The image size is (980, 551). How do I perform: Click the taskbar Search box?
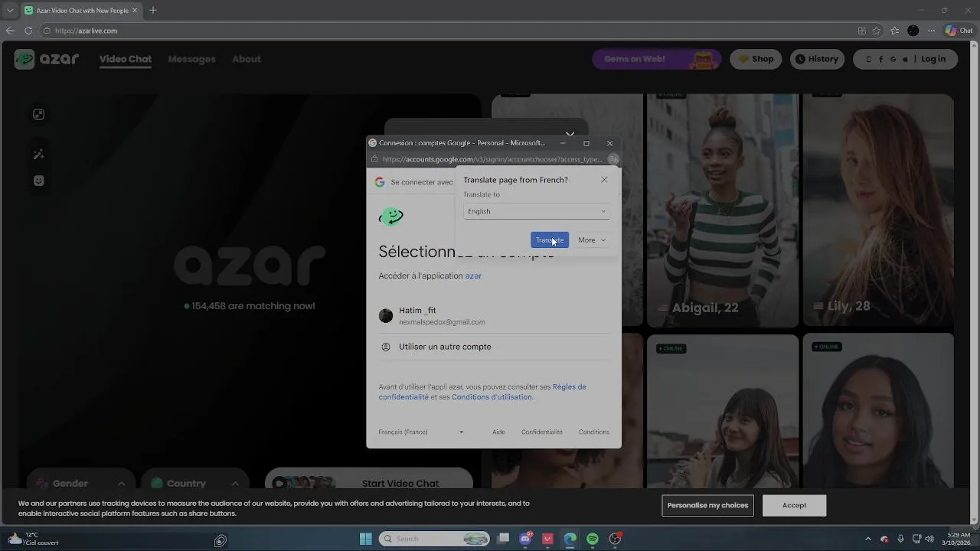(x=434, y=539)
